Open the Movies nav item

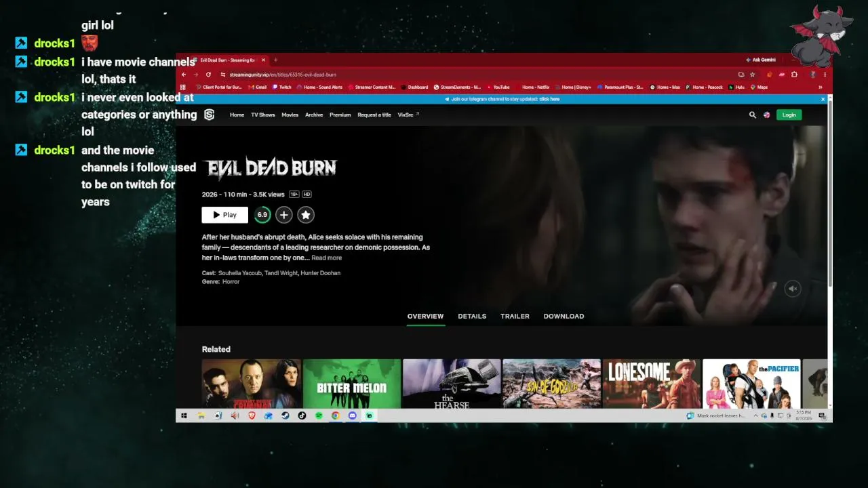290,115
